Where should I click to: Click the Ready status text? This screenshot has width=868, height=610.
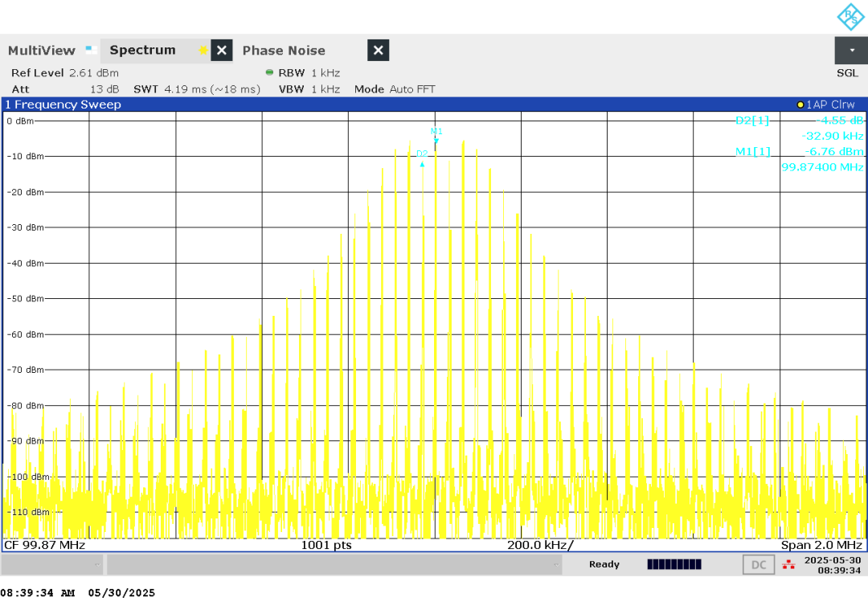point(604,565)
